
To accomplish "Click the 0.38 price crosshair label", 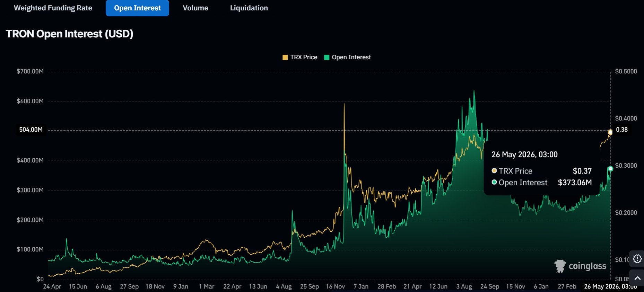I will point(622,130).
